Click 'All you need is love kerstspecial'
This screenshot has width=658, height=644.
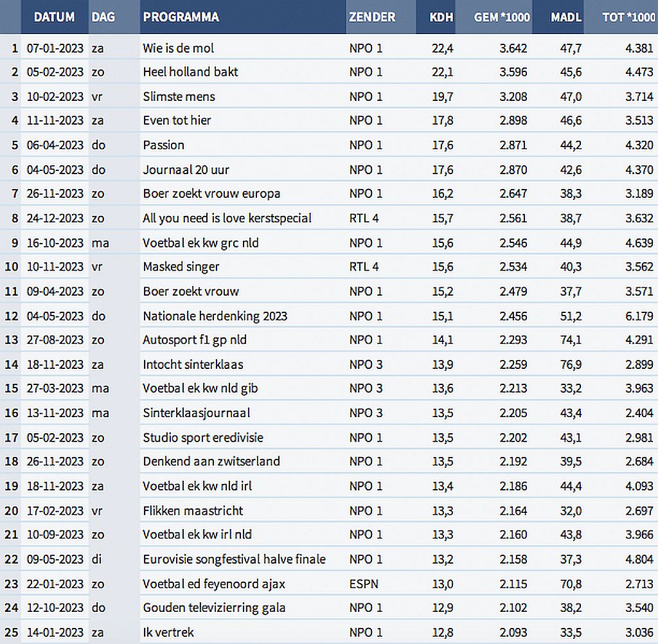click(227, 219)
